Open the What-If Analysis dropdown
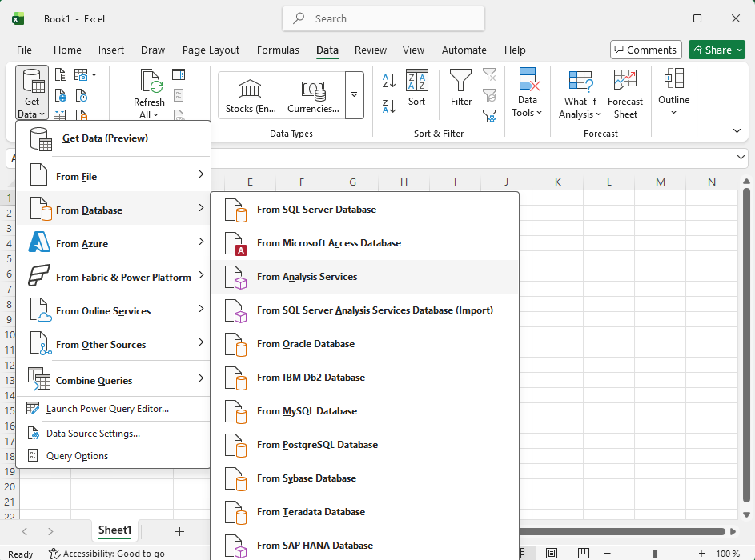 [580, 94]
